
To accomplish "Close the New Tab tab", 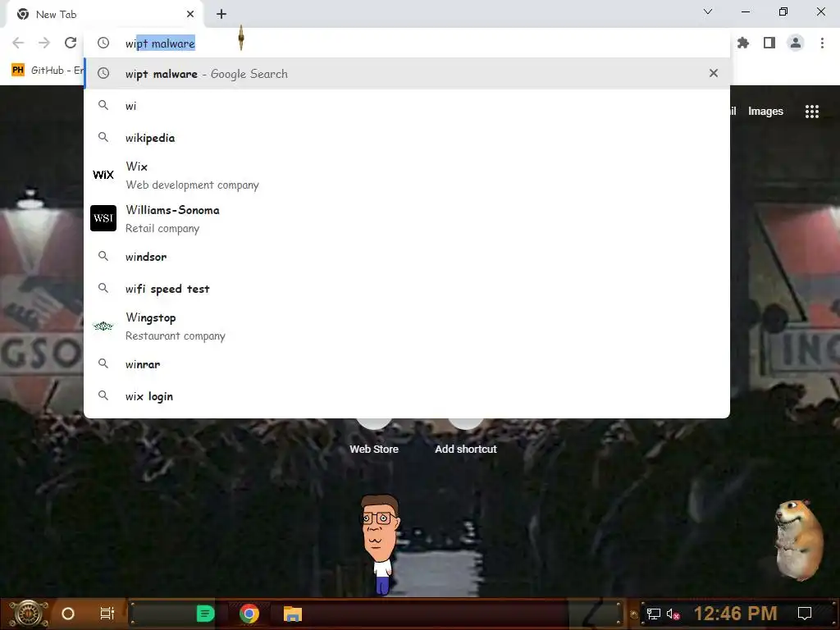I will [x=190, y=15].
